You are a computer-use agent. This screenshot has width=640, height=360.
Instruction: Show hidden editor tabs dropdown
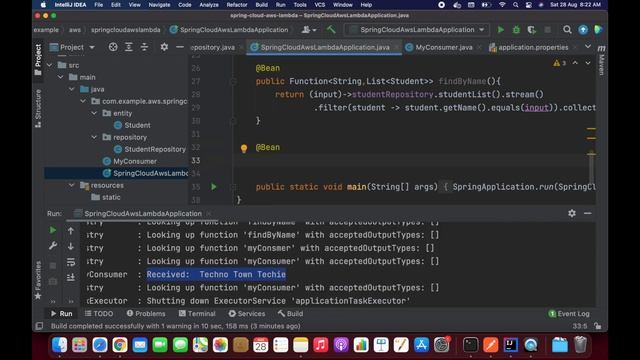click(x=588, y=47)
